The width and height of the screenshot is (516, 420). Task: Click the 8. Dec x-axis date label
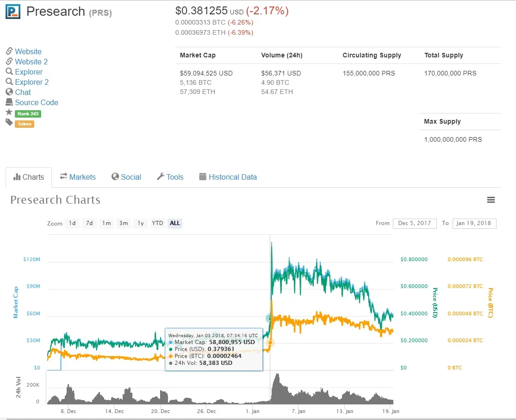pos(68,411)
